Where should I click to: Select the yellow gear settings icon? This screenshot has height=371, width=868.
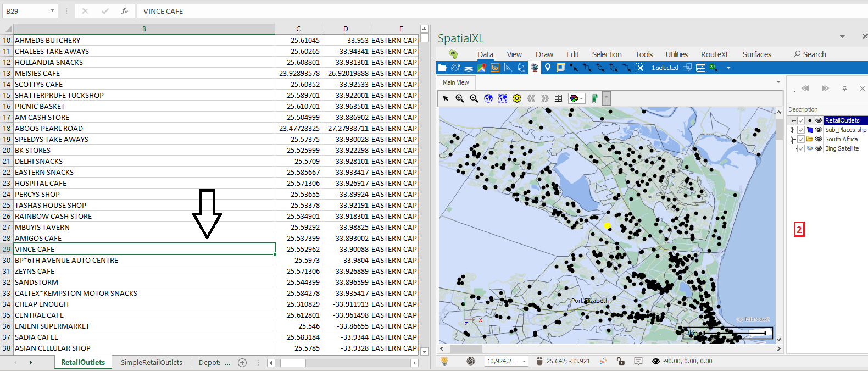point(516,98)
